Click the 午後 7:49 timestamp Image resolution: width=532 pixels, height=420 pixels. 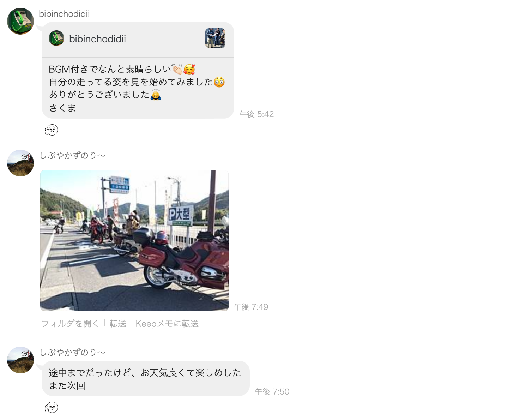click(x=251, y=307)
